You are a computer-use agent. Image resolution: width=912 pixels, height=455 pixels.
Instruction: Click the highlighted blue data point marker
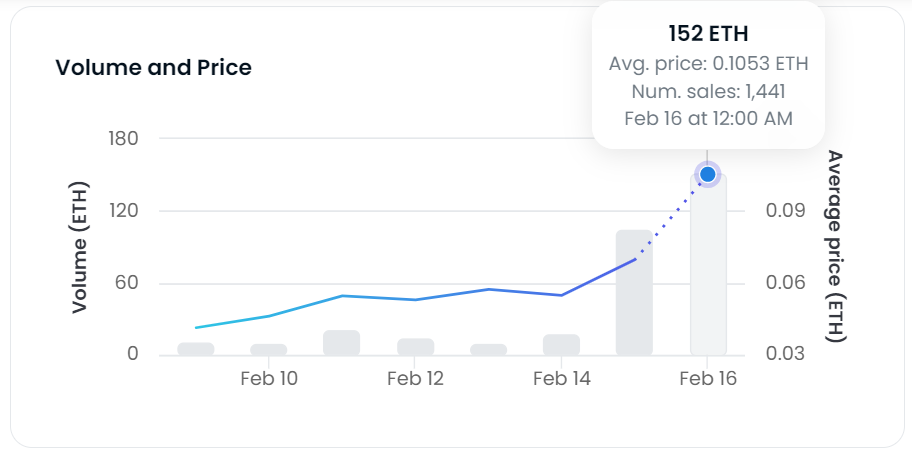point(708,175)
